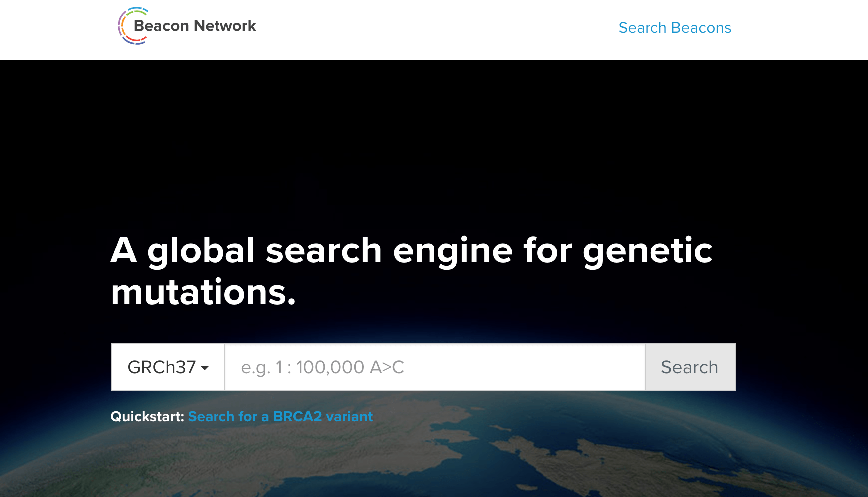The width and height of the screenshot is (868, 497).
Task: Expand the GRCh37 genome assembly dropdown
Action: [x=168, y=367]
